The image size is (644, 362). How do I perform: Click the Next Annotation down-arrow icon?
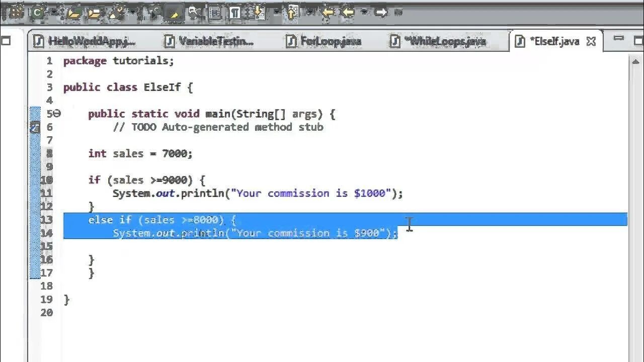261,13
